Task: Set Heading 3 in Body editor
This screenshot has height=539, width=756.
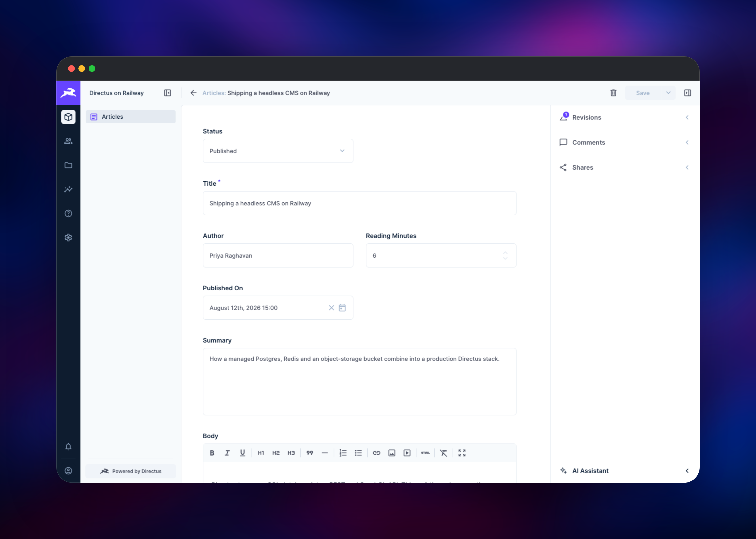Action: pos(291,453)
